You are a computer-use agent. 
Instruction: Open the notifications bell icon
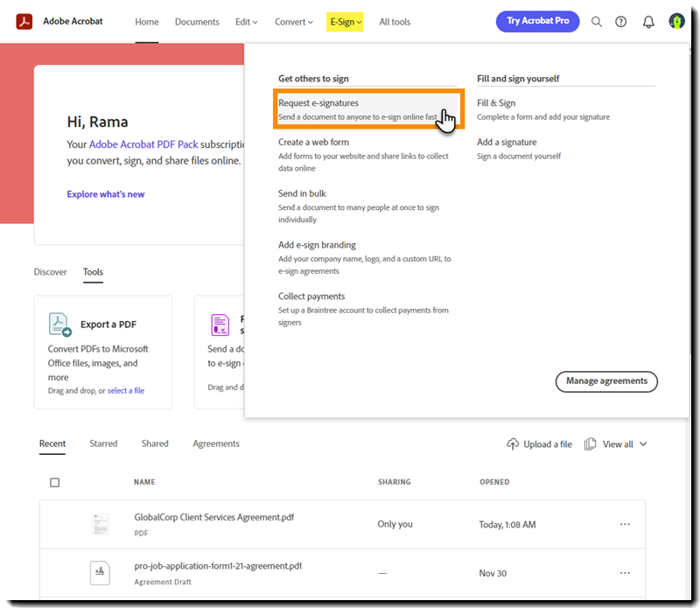647,21
